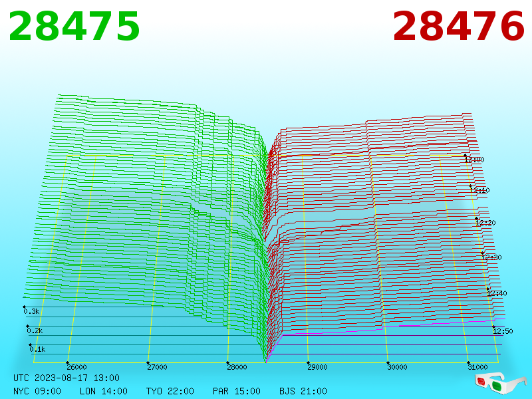Click the 30000 price axis label
532x399 pixels.
pyautogui.click(x=397, y=367)
